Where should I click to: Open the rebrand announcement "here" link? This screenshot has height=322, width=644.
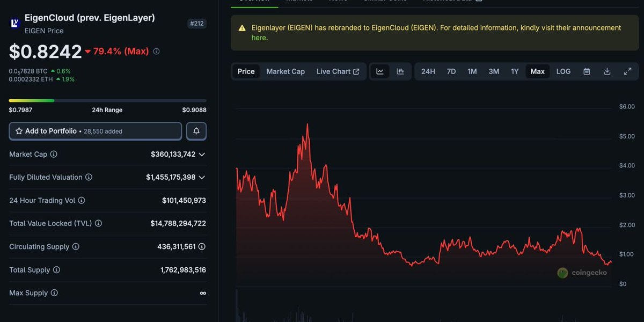259,38
